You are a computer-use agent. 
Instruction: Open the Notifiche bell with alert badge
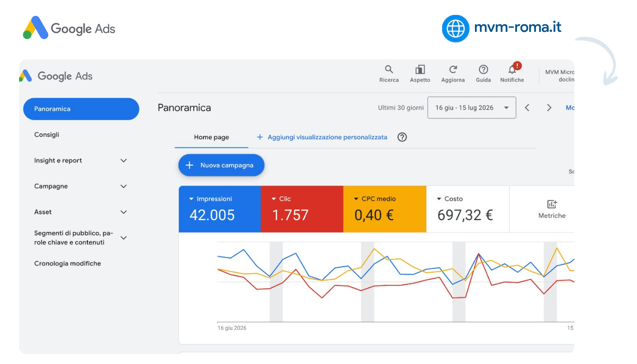click(512, 73)
